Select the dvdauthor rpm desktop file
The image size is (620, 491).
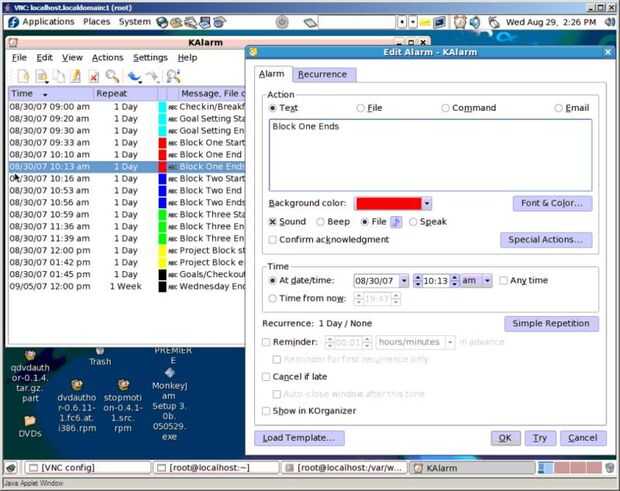tap(77, 406)
